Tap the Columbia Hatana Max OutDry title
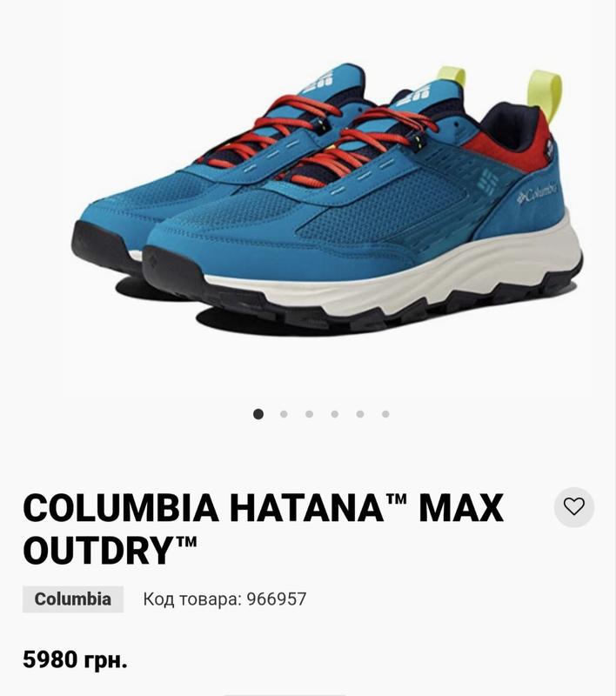 coord(263,529)
